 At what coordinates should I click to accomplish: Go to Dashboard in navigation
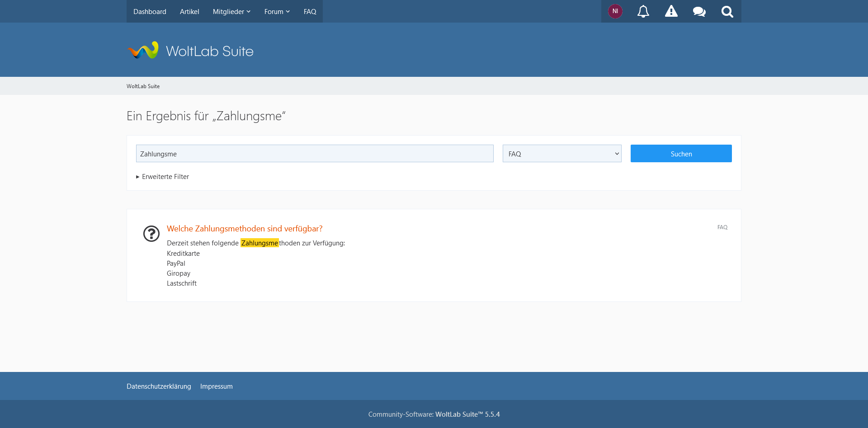pyautogui.click(x=150, y=12)
